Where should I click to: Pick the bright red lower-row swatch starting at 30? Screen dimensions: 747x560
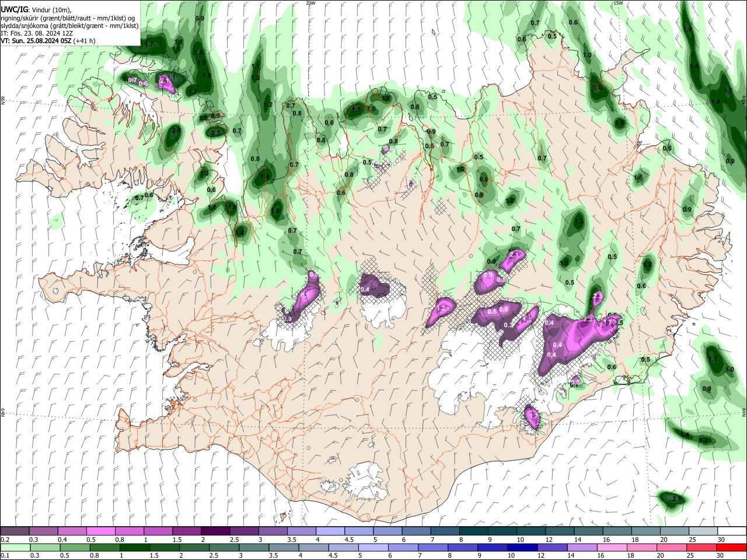731,547
